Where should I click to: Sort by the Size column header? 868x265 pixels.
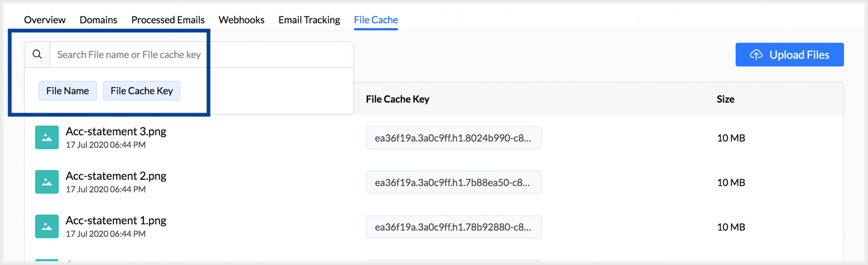click(x=725, y=99)
